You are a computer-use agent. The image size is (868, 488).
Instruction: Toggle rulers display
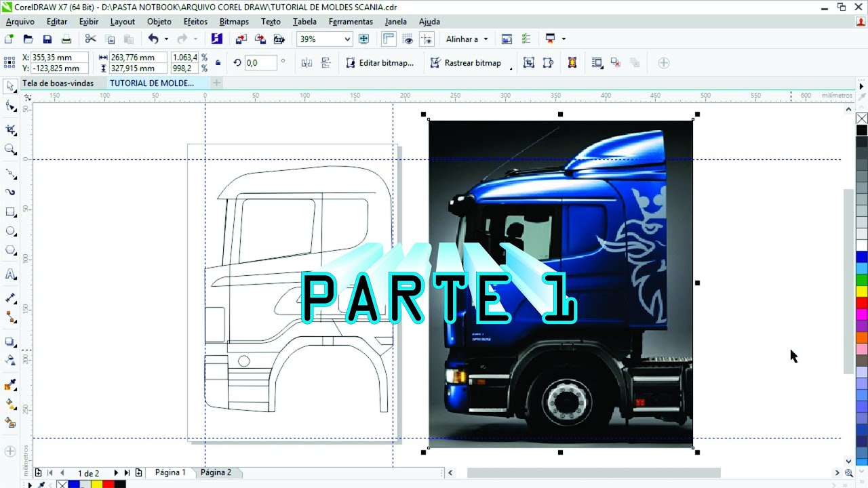[389, 39]
